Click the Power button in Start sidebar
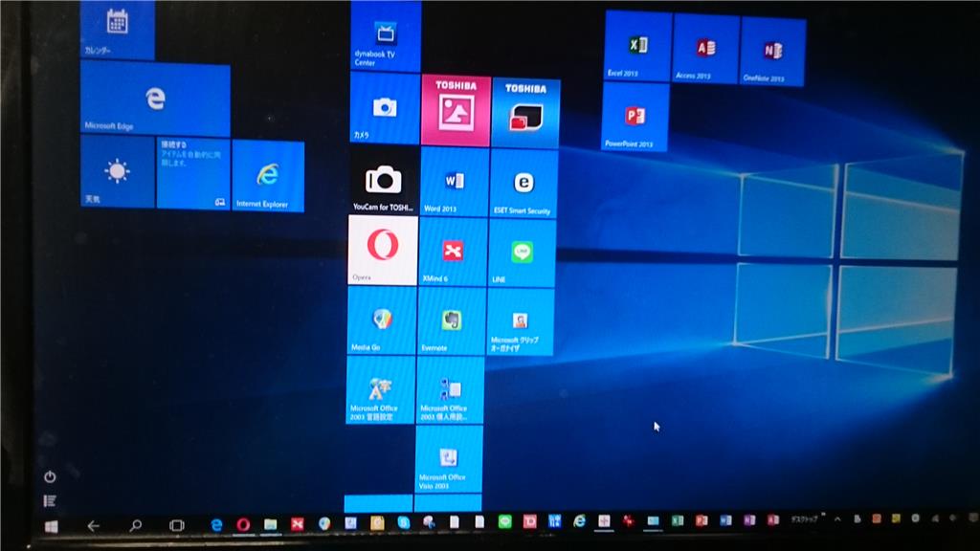980x551 pixels. [50, 477]
